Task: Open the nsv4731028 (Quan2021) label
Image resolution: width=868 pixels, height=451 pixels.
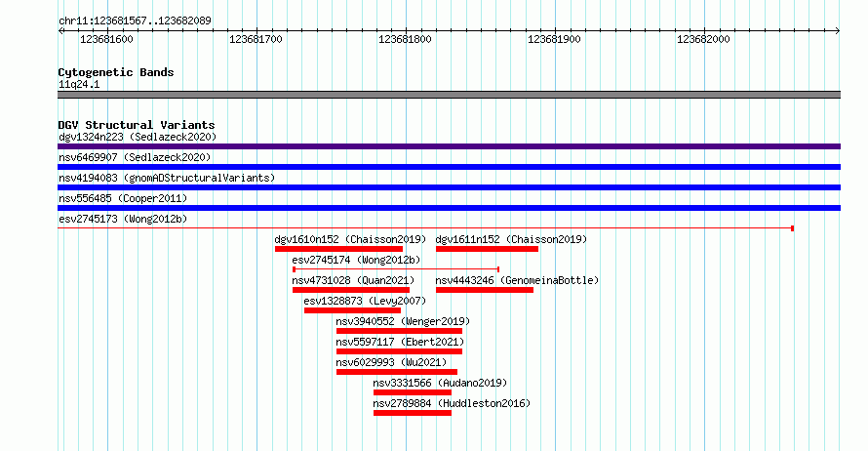Action: pos(353,280)
